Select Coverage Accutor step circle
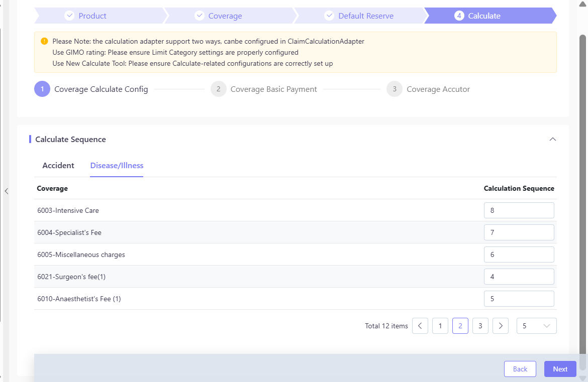Image resolution: width=588 pixels, height=382 pixels. click(x=395, y=89)
